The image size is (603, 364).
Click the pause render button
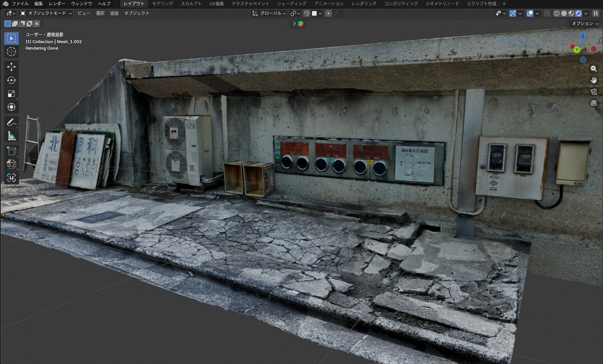point(595,14)
